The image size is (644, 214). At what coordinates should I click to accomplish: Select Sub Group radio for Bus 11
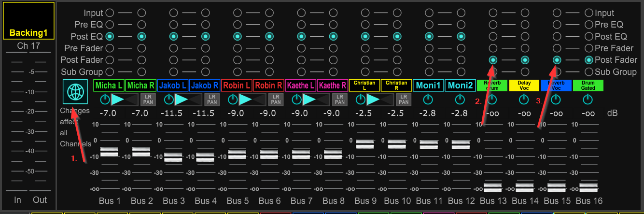(x=429, y=71)
